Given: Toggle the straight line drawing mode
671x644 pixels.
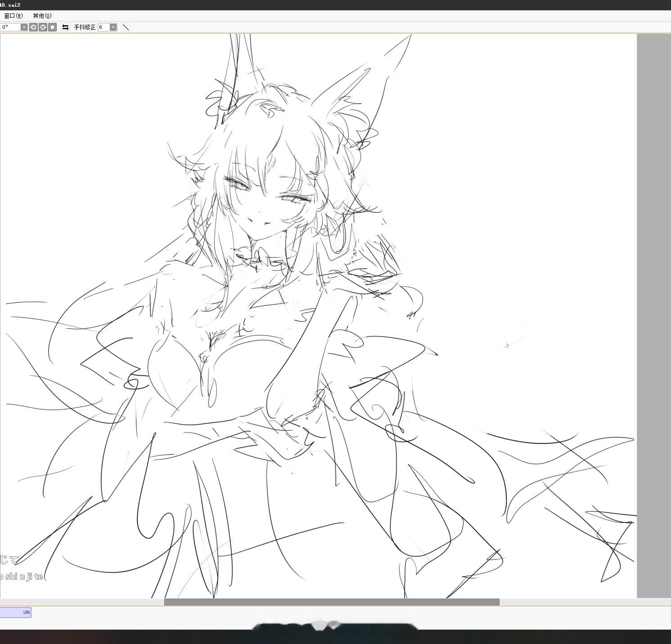Looking at the screenshot, I should coord(126,27).
